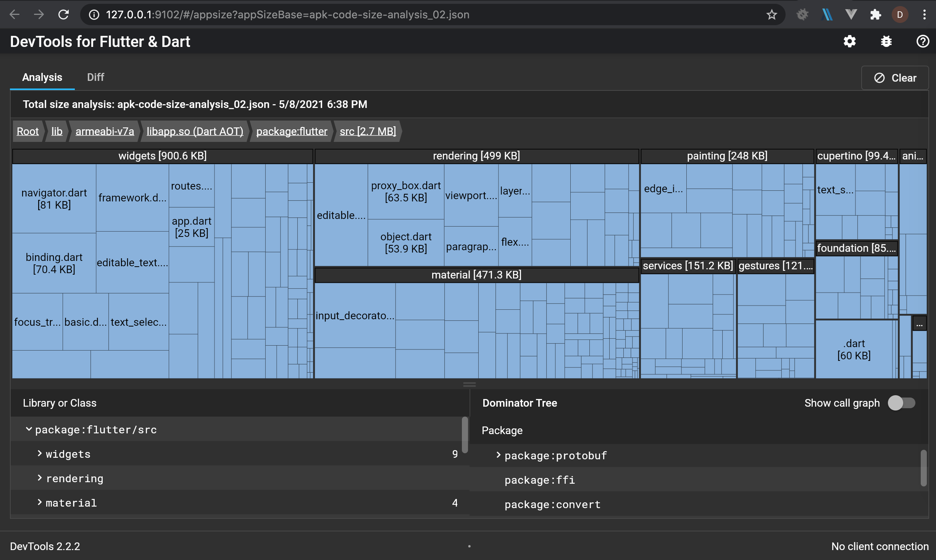Select cupertino treemap header

click(x=856, y=156)
